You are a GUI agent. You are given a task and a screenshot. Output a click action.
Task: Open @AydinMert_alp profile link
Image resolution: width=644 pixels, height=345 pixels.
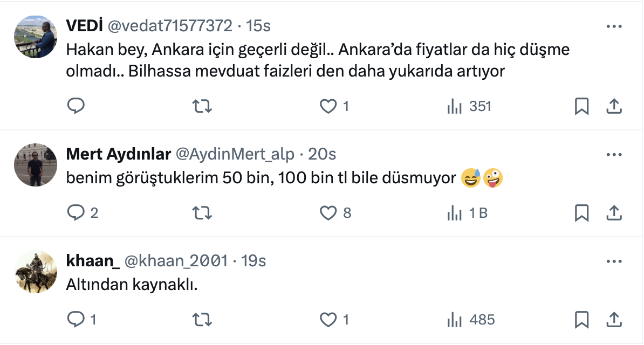coord(235,155)
